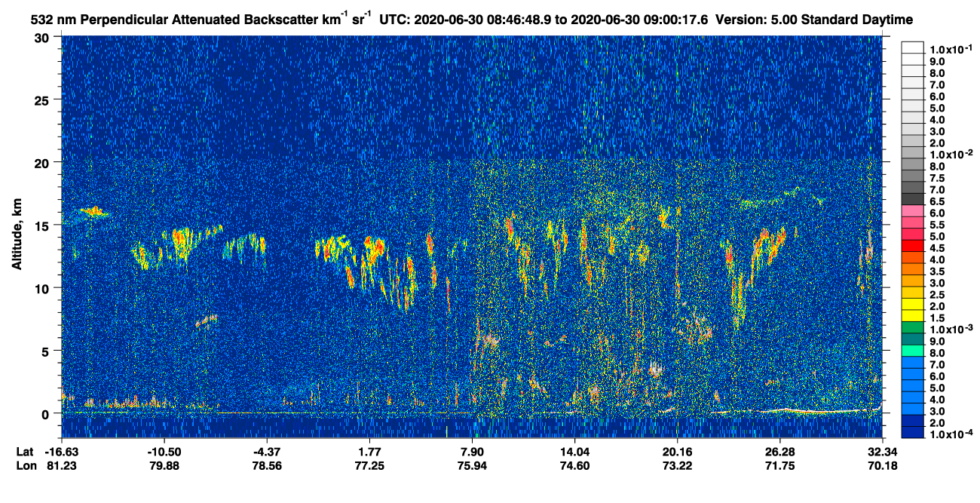980x503 pixels.
Task: Click the white top swatch of color bar
Action: (913, 47)
